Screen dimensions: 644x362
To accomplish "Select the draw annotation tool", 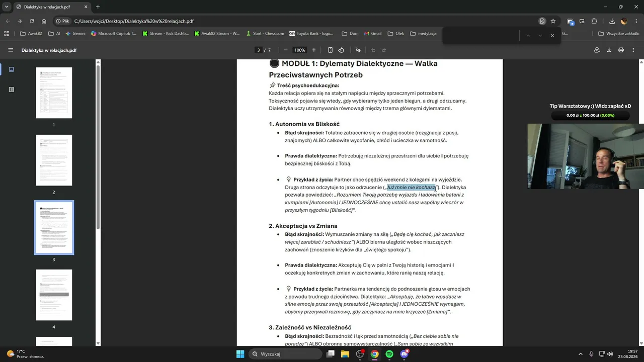I will pos(358,50).
